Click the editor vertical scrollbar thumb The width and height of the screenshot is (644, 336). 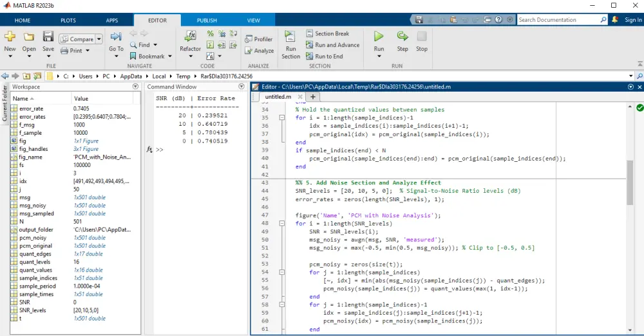[630, 183]
